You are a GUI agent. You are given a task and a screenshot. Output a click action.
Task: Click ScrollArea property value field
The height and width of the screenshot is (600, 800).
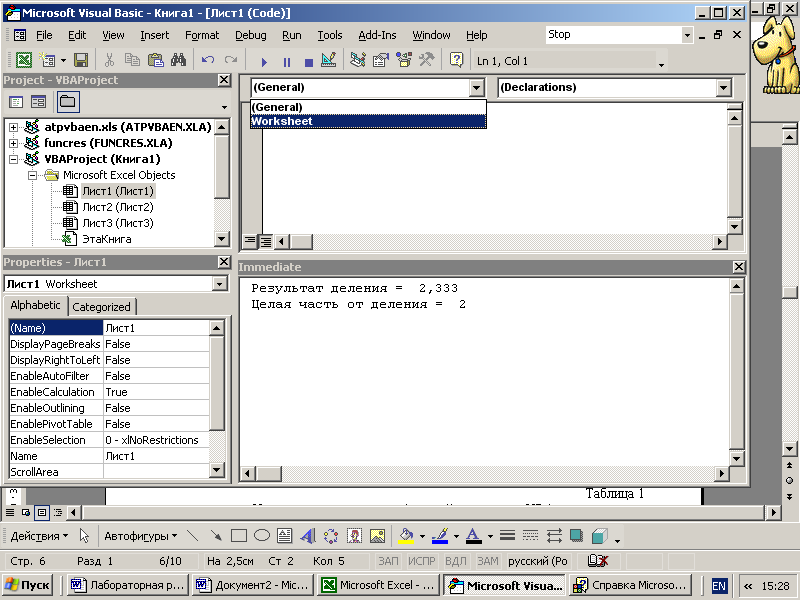tap(156, 472)
